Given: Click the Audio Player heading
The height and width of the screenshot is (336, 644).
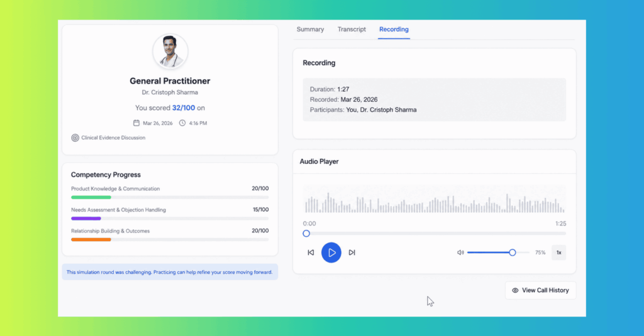Looking at the screenshot, I should coord(319,161).
